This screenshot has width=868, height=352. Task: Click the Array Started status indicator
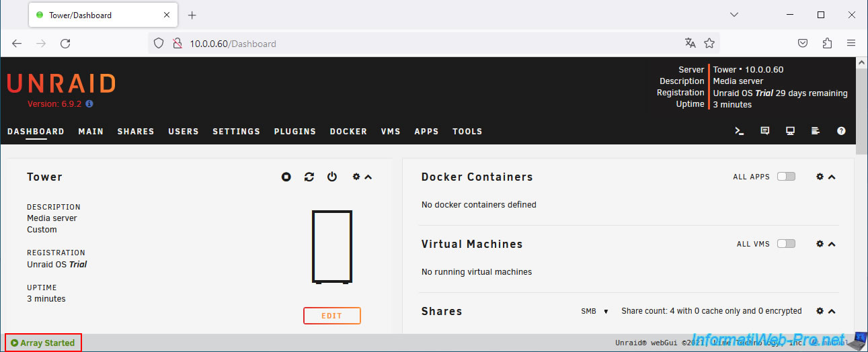click(43, 343)
